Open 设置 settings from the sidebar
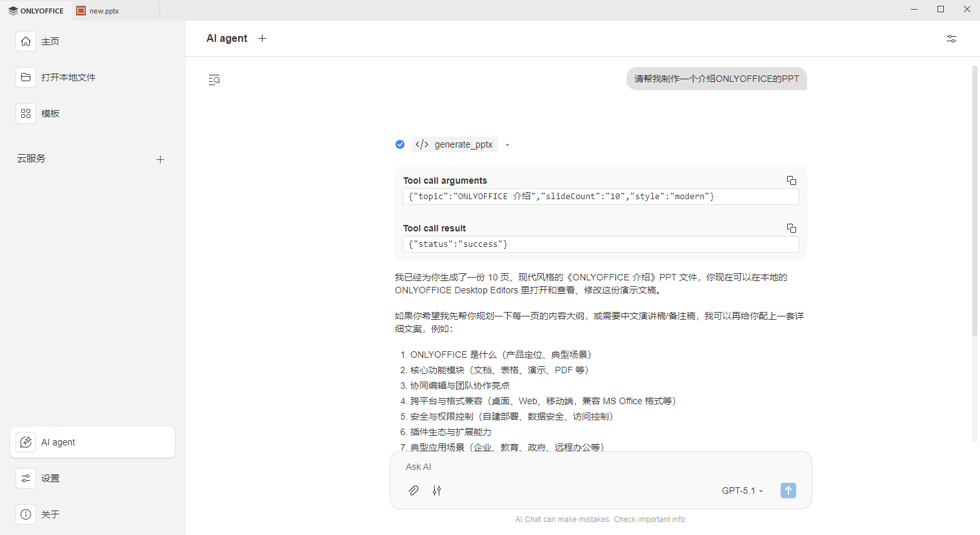 point(26,478)
